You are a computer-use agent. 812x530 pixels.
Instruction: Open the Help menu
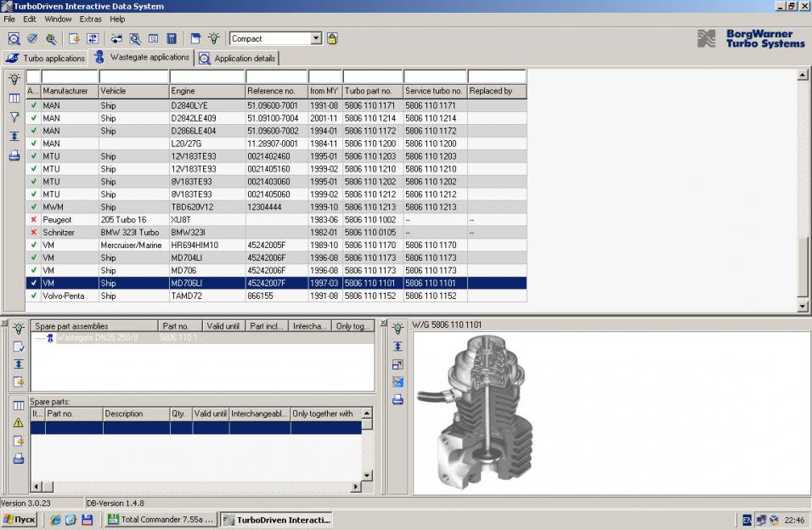pyautogui.click(x=117, y=20)
